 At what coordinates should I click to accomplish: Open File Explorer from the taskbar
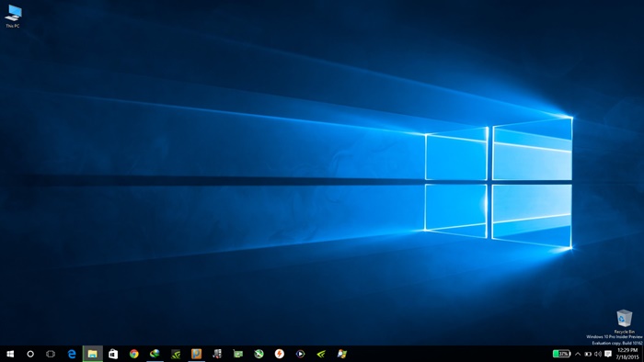tap(92, 354)
